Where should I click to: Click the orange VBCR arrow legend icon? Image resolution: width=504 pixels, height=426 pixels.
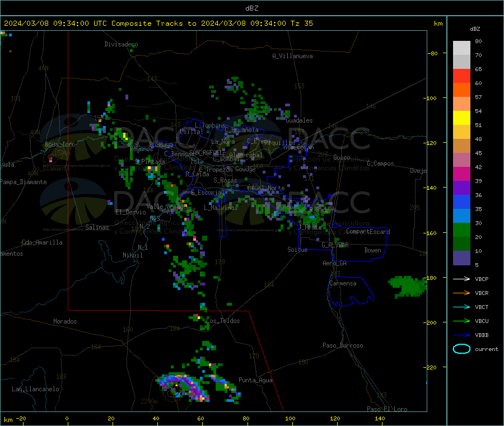tap(461, 293)
